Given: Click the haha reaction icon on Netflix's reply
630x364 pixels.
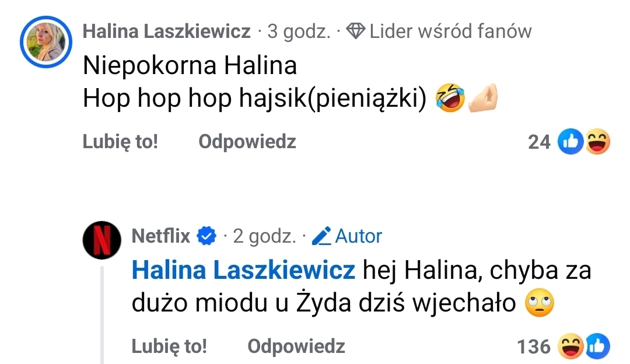Looking at the screenshot, I should pyautogui.click(x=570, y=346).
